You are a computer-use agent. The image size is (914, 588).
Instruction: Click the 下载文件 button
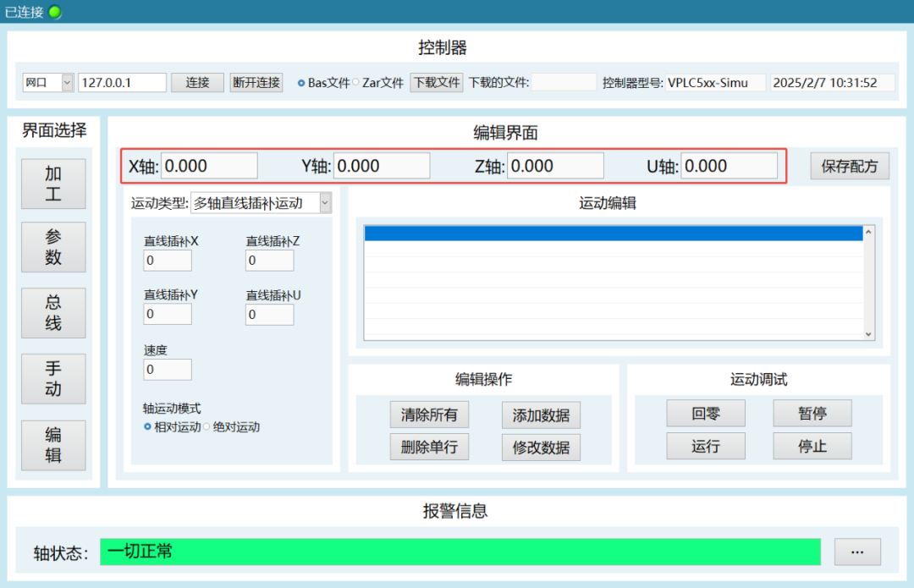437,83
